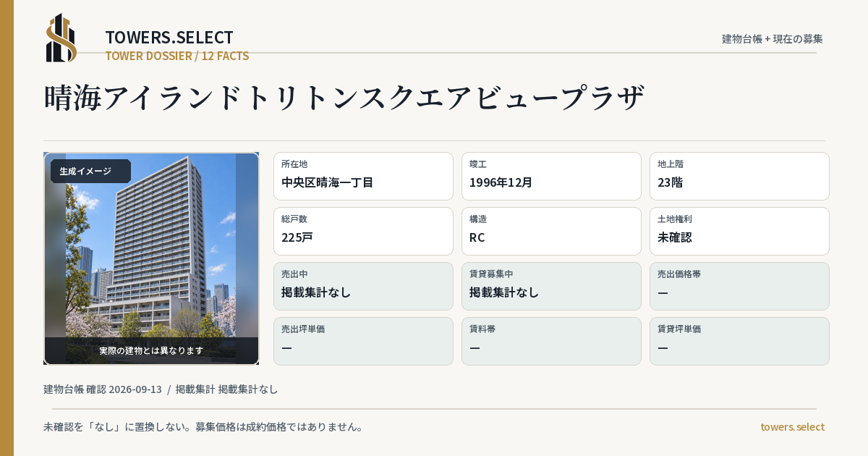
Task: Click the 実際の建物とは異なります caption
Action: [151, 350]
